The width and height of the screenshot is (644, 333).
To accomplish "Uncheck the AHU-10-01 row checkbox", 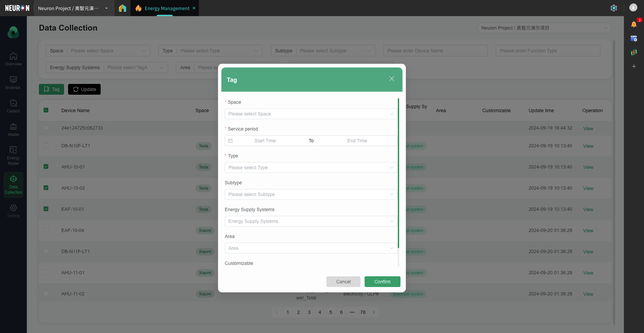I will pyautogui.click(x=46, y=167).
